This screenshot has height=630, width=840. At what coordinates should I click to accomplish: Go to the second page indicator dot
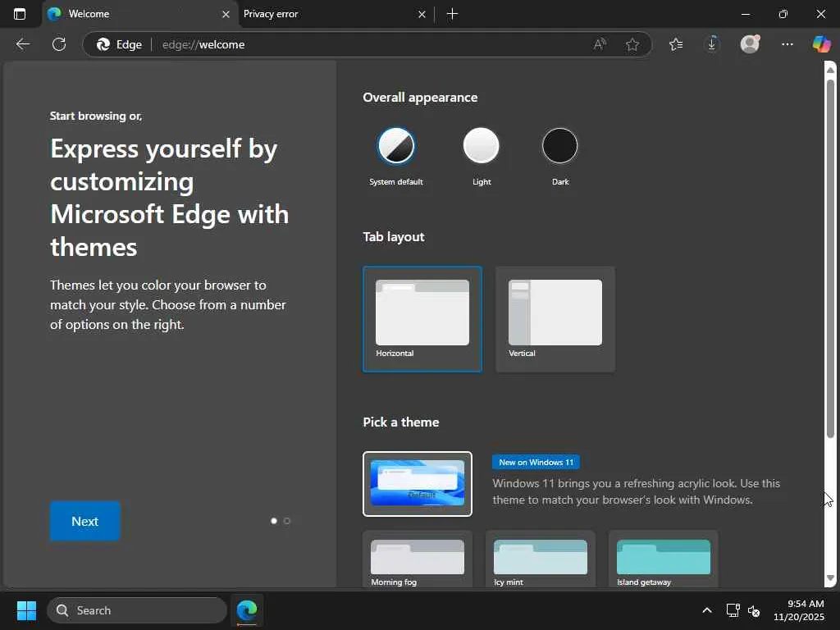(x=286, y=521)
